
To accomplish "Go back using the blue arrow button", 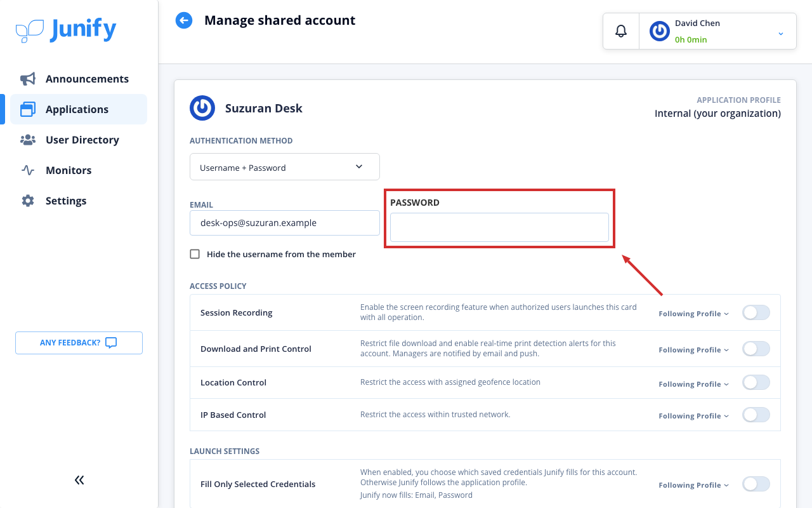I will (x=184, y=20).
